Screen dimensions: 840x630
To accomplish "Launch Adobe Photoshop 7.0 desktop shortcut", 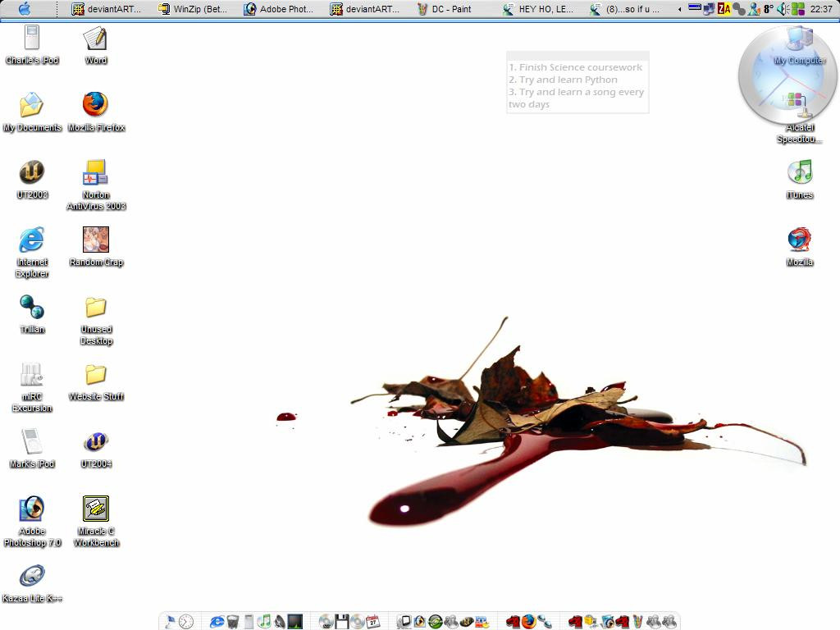I will tap(32, 521).
